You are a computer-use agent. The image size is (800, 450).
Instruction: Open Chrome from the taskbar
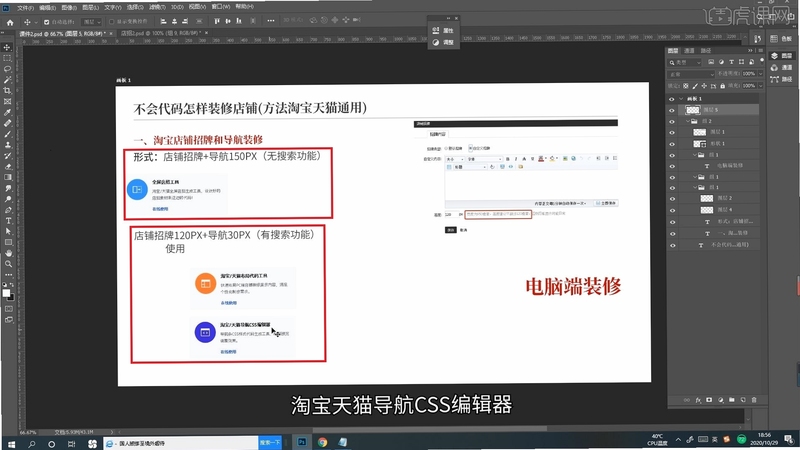(x=322, y=443)
